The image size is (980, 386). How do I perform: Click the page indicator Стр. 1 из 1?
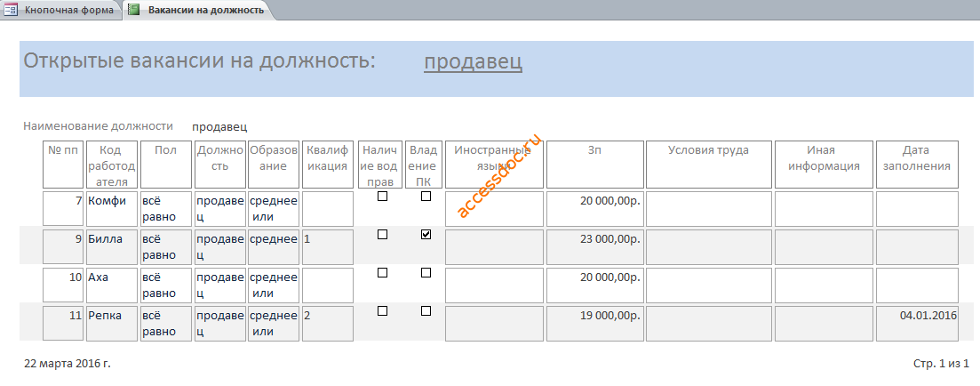tap(941, 363)
